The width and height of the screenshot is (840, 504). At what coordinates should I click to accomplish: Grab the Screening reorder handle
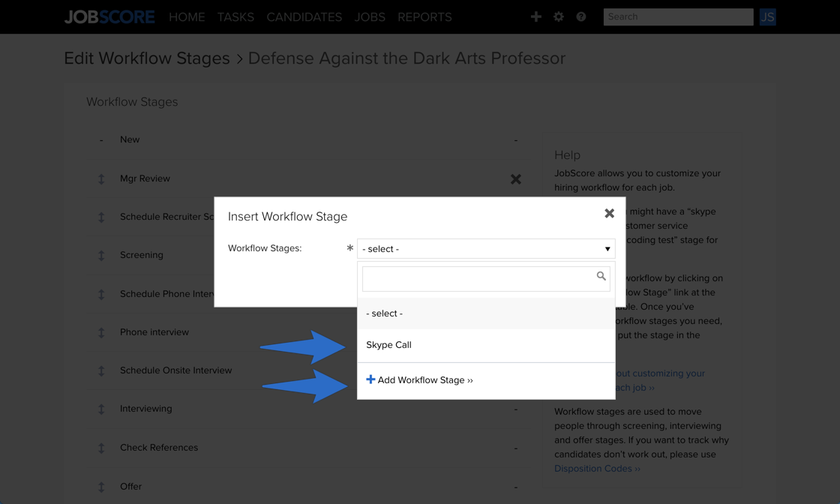coord(101,256)
